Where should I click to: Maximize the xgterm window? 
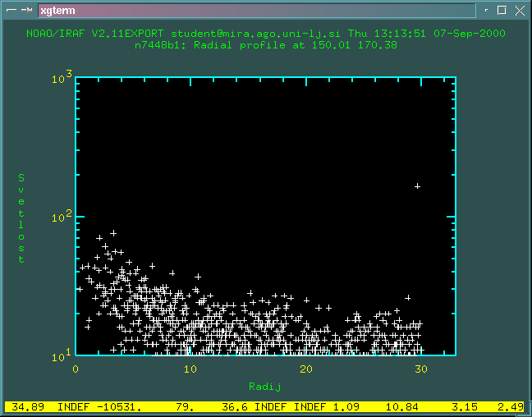[502, 10]
